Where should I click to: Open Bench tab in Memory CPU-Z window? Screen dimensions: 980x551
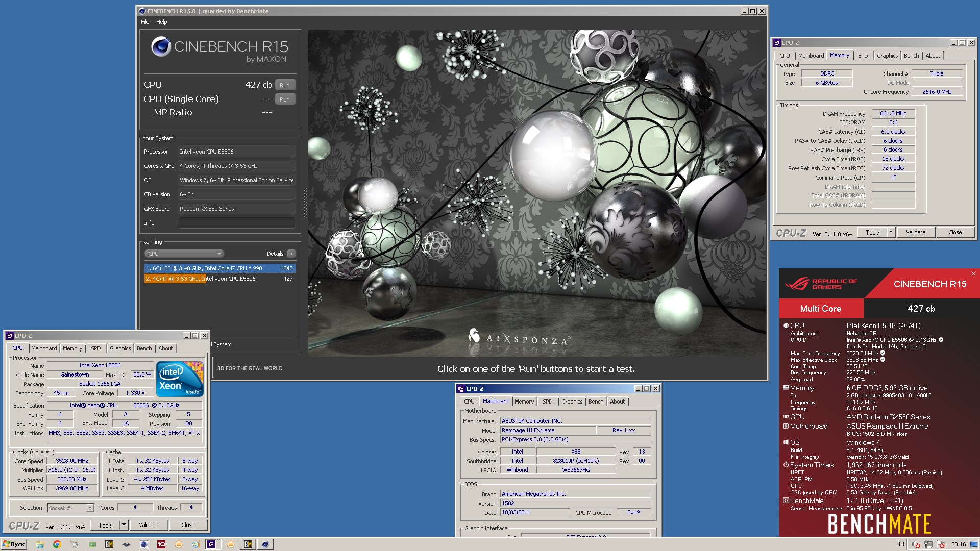pos(911,56)
